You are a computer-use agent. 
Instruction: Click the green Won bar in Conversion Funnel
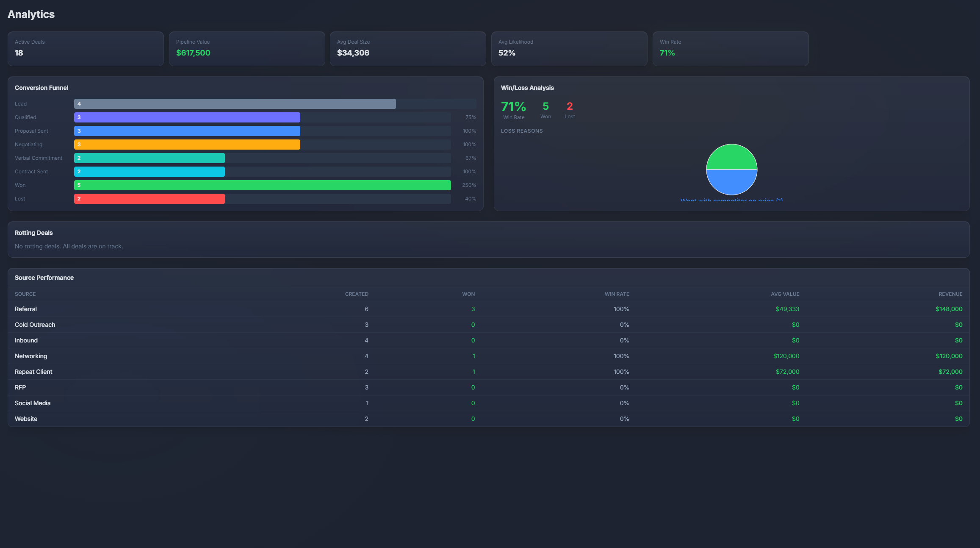coord(263,185)
